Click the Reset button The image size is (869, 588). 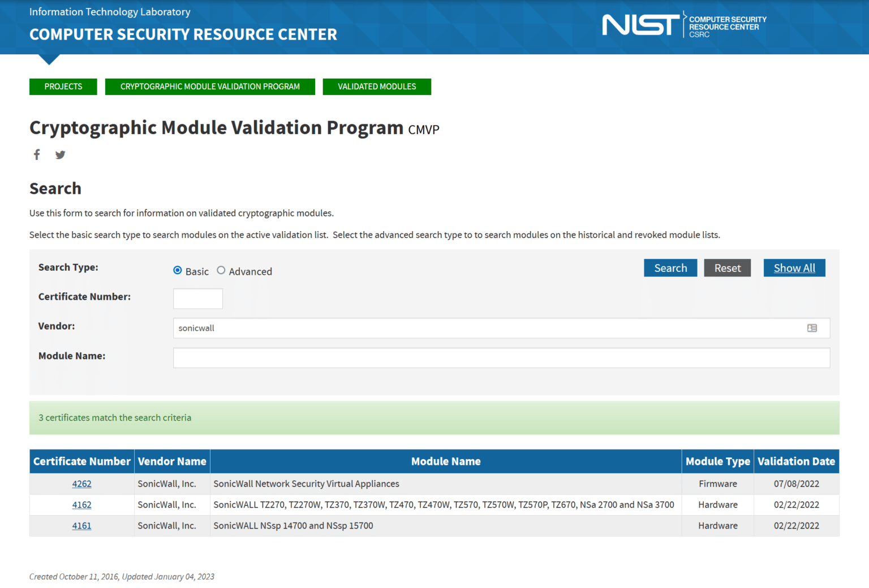click(727, 267)
